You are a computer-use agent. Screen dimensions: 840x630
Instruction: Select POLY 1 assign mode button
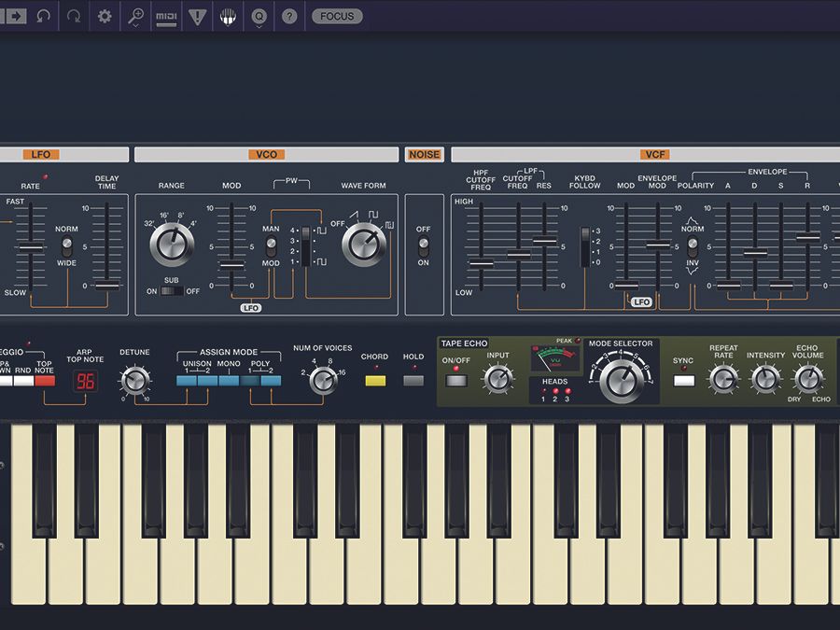click(x=249, y=381)
